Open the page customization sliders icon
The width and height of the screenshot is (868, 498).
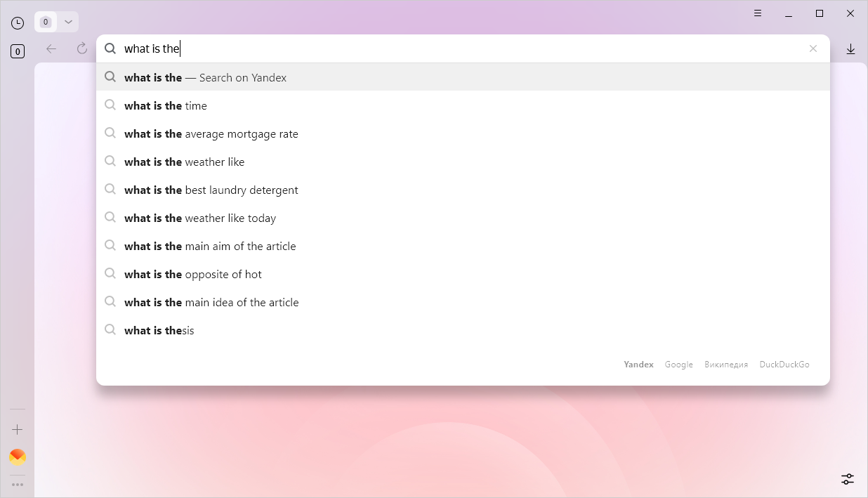(848, 479)
